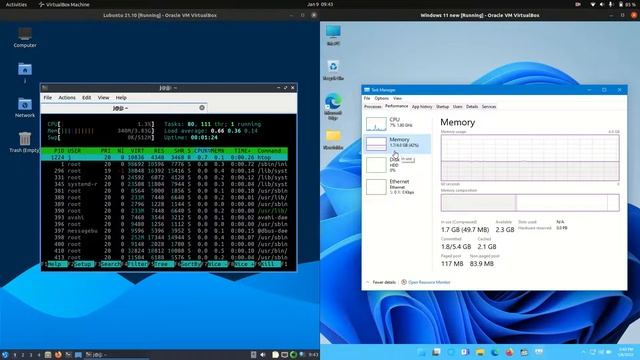Click the PID column header in htop

(59, 151)
